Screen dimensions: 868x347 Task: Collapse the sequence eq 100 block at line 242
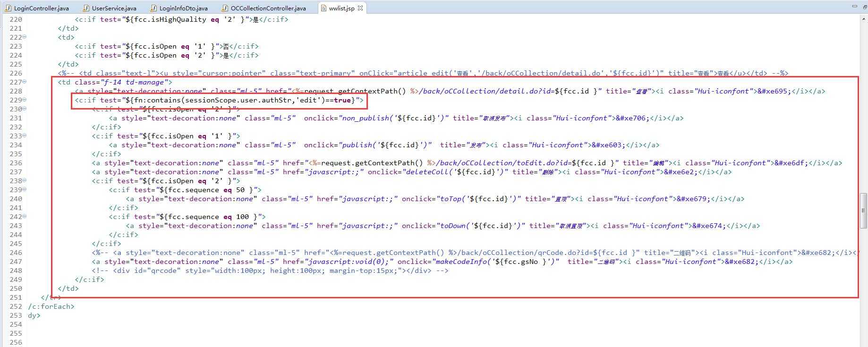pyautogui.click(x=25, y=216)
